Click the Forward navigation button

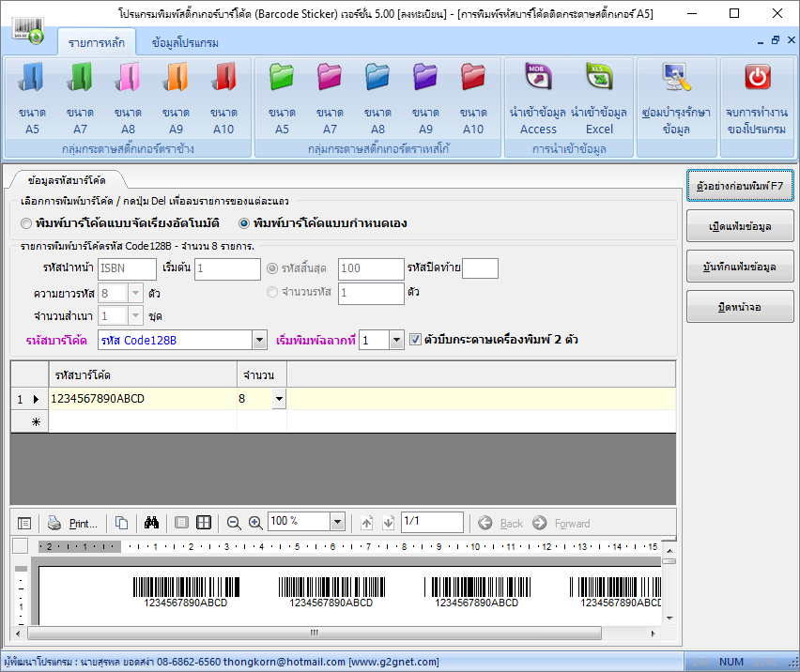click(x=562, y=523)
